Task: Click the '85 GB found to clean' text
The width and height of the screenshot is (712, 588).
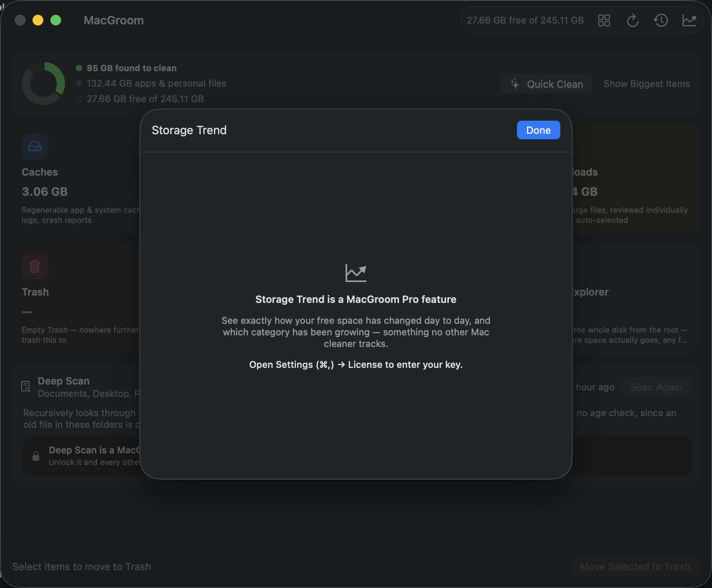Action: point(132,68)
